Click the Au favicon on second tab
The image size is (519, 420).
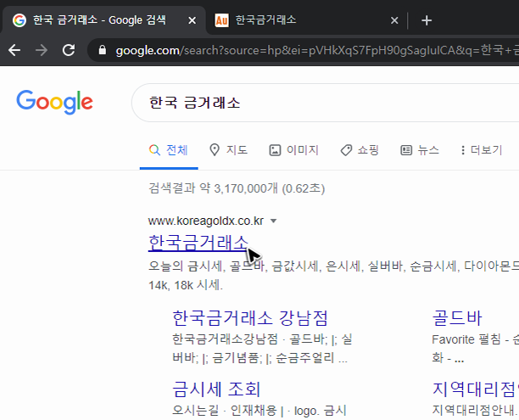[x=221, y=20]
